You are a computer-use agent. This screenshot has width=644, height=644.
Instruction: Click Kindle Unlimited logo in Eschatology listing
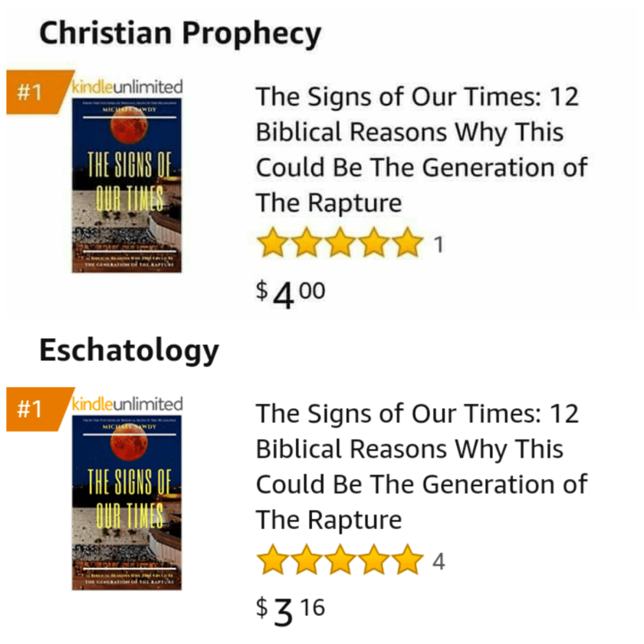pyautogui.click(x=127, y=403)
